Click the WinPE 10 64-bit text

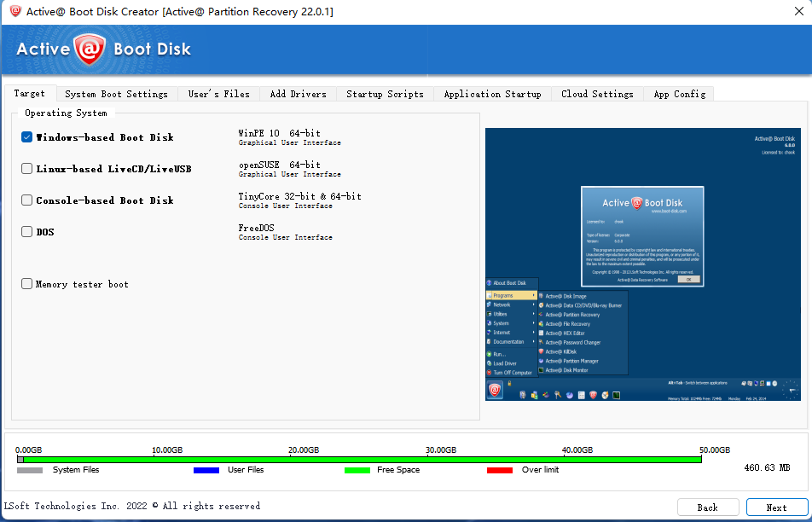tap(279, 133)
